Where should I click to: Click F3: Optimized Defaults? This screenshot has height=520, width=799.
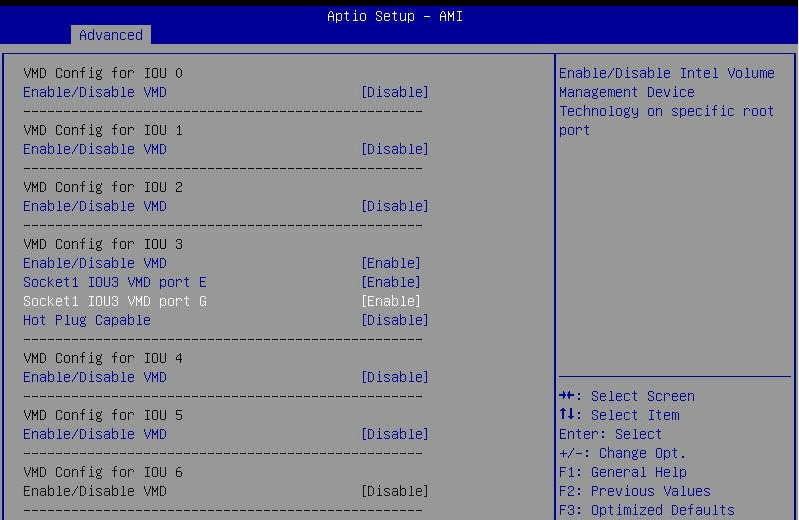click(x=646, y=510)
